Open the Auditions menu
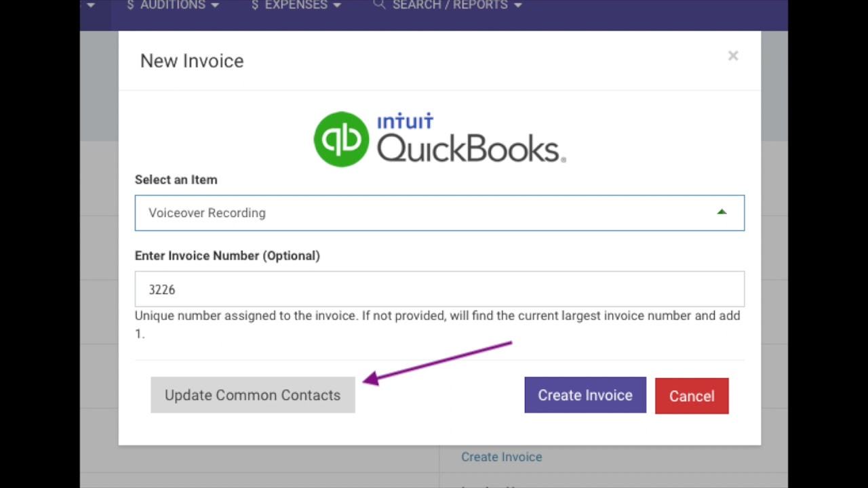The height and width of the screenshot is (488, 868). (172, 5)
